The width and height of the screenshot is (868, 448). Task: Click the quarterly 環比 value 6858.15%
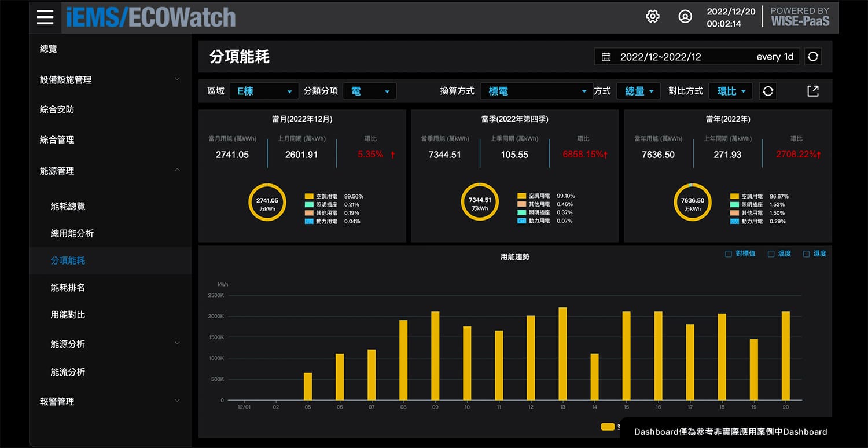(x=583, y=155)
